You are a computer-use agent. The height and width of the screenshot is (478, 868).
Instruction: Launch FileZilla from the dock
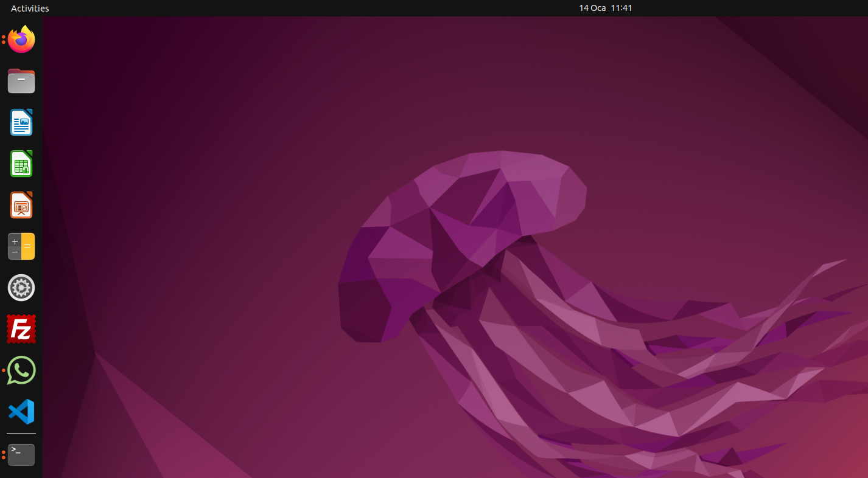pos(21,329)
